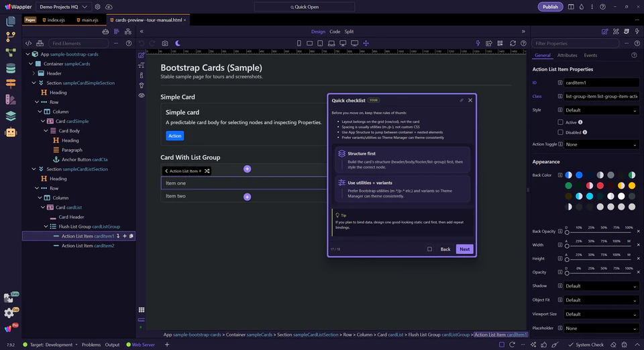Open in browser share icon

tap(489, 43)
